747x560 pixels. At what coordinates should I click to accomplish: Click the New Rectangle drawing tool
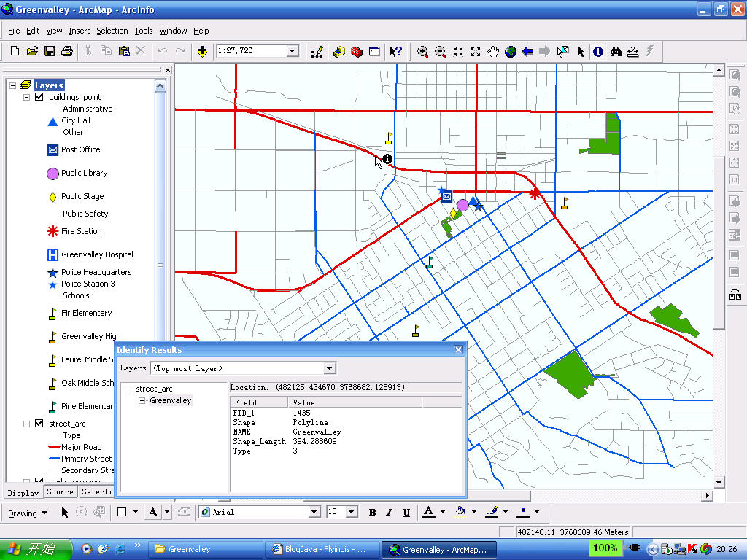tap(122, 512)
